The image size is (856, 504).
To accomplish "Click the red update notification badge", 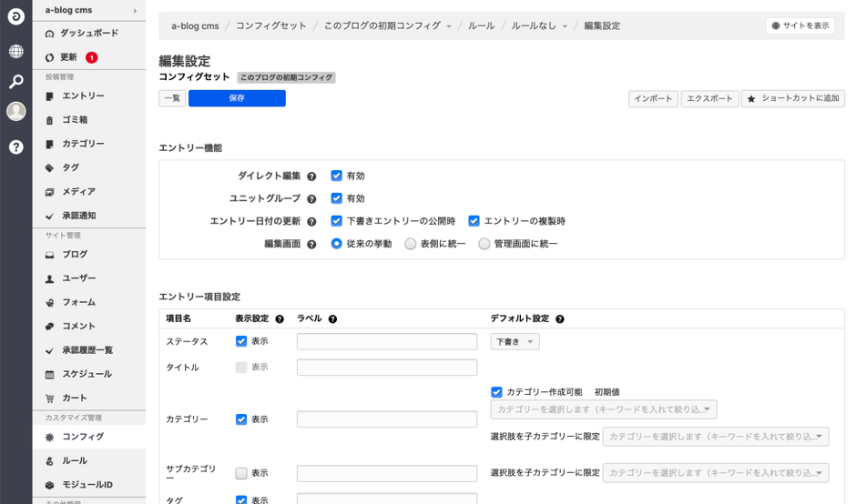I will point(92,57).
